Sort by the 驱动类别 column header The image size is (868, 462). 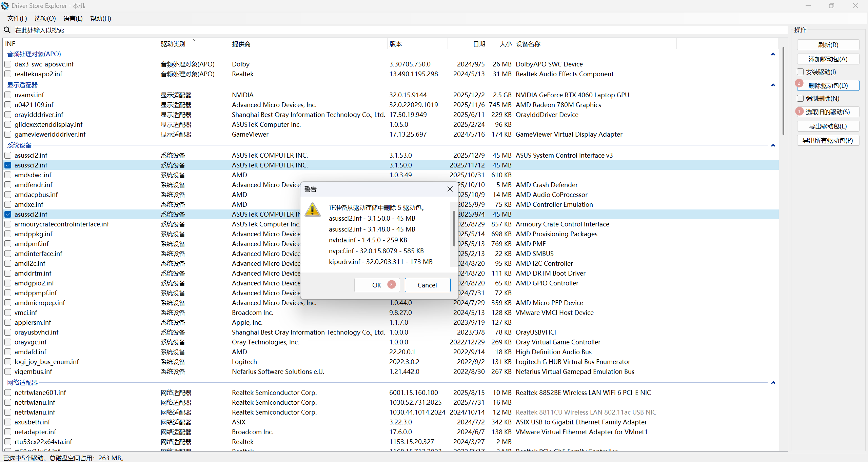pos(194,44)
